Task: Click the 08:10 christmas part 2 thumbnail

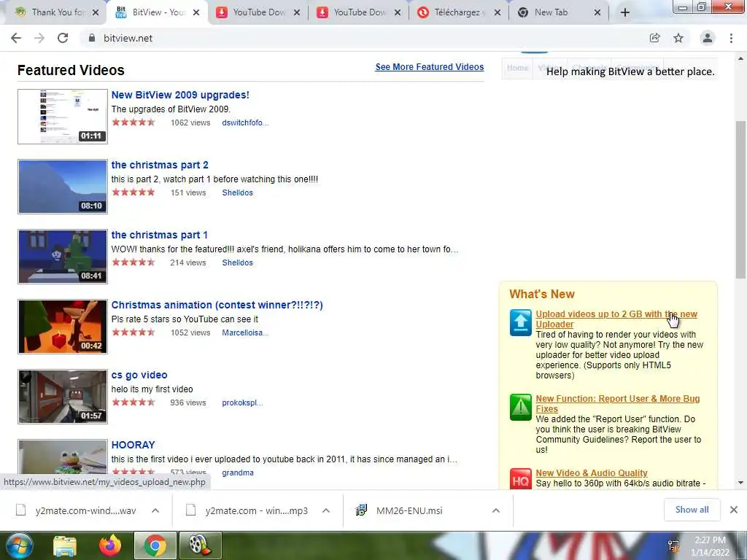Action: (x=63, y=187)
